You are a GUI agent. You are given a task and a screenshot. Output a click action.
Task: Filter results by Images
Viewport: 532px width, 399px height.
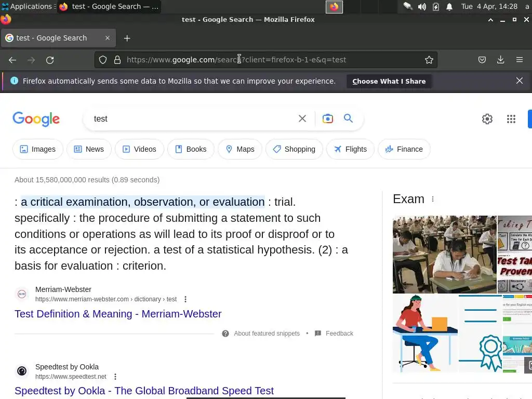37,149
